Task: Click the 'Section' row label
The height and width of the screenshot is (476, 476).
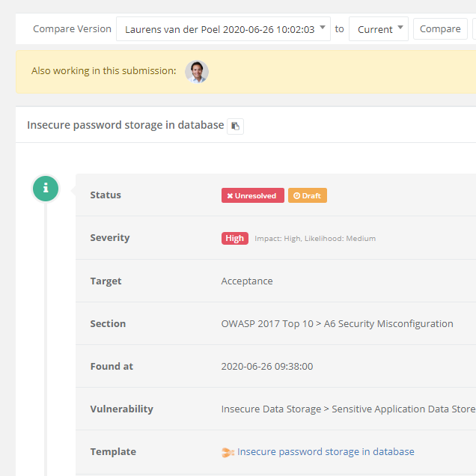Action: point(108,323)
